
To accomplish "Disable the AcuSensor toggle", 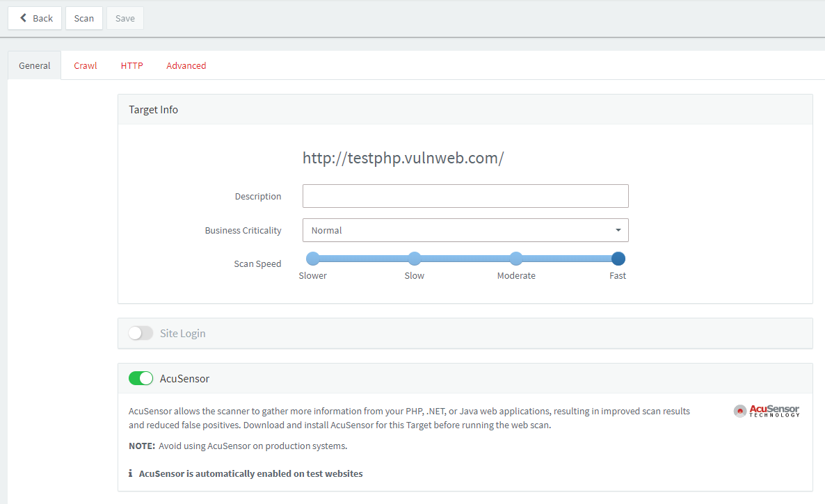I will pos(141,378).
